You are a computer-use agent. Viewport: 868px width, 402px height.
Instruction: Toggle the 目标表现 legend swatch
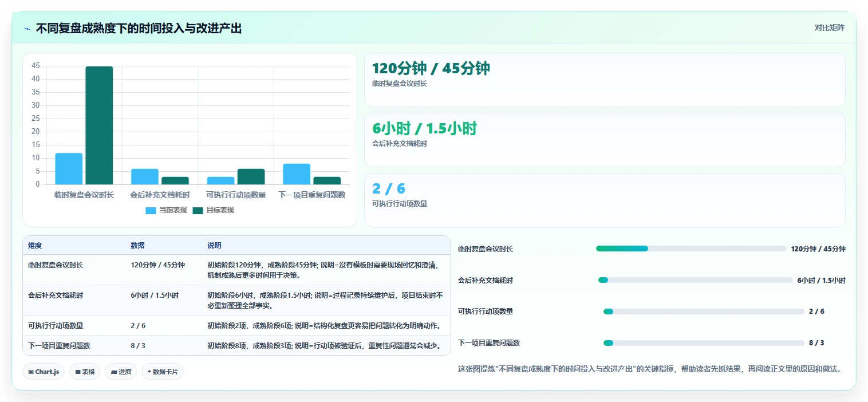(x=198, y=210)
